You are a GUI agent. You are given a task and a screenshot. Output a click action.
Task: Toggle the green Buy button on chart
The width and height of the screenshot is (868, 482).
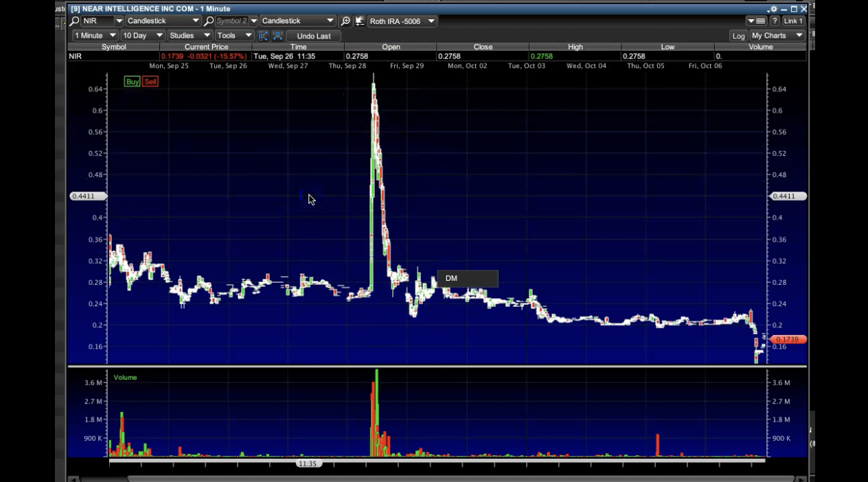132,82
